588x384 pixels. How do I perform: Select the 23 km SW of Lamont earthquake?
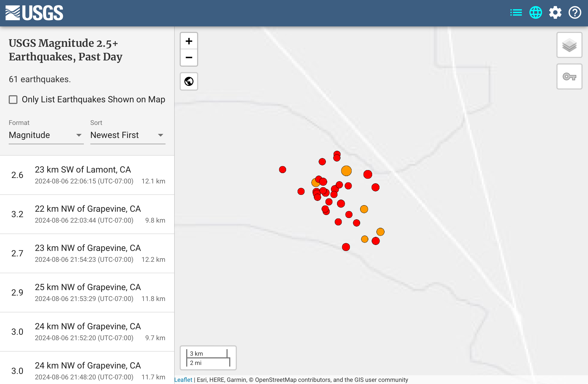[x=87, y=175]
